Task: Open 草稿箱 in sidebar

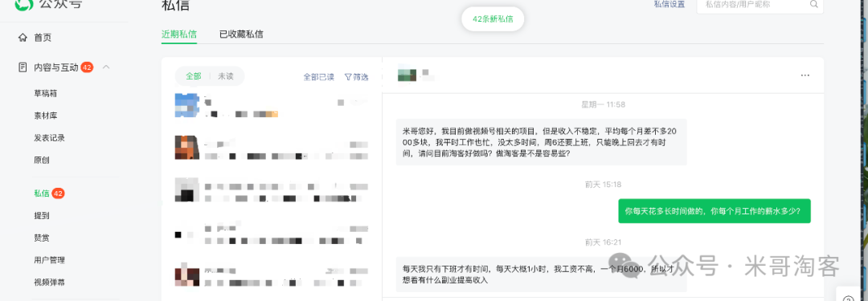Action: click(x=45, y=93)
